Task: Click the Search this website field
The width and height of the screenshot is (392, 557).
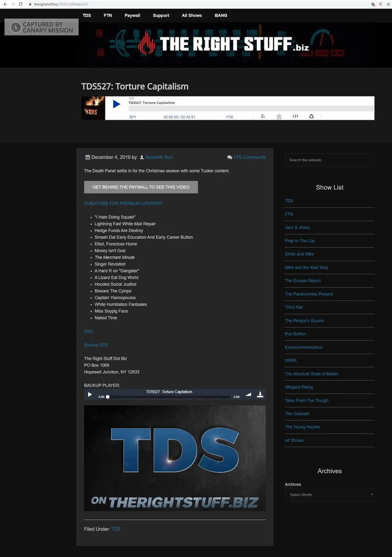Action: tap(329, 160)
